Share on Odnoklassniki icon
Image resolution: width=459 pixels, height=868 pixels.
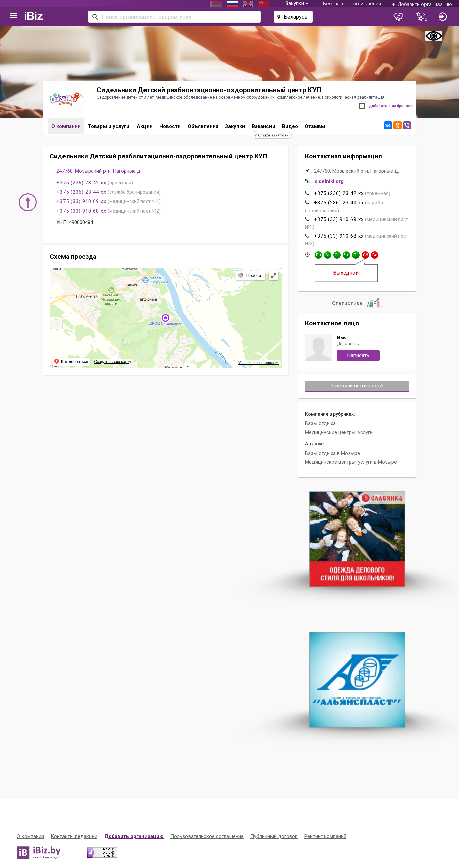[x=397, y=125]
